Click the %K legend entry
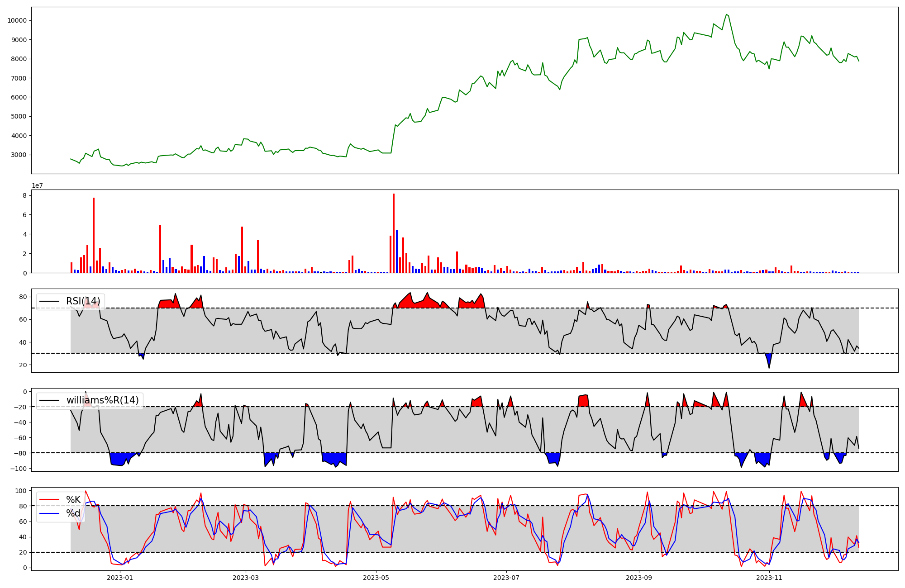905x588 pixels. click(x=73, y=499)
